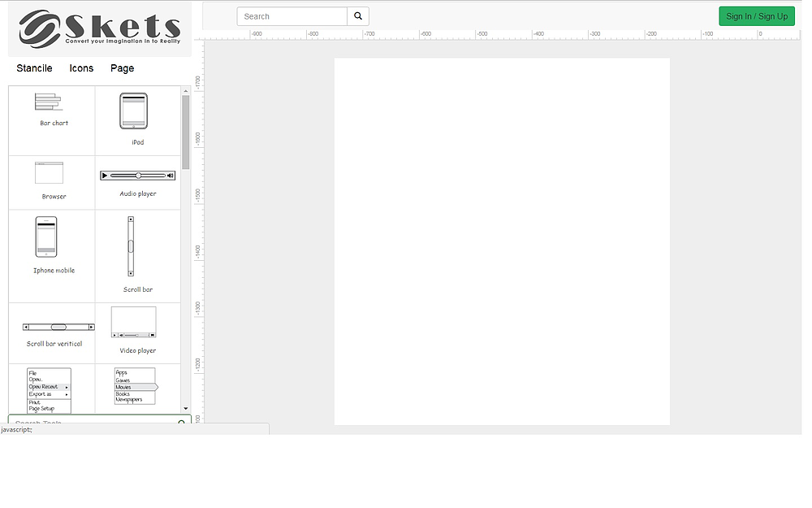Click the Video player label text
This screenshot has height=508, width=812.
click(x=138, y=350)
